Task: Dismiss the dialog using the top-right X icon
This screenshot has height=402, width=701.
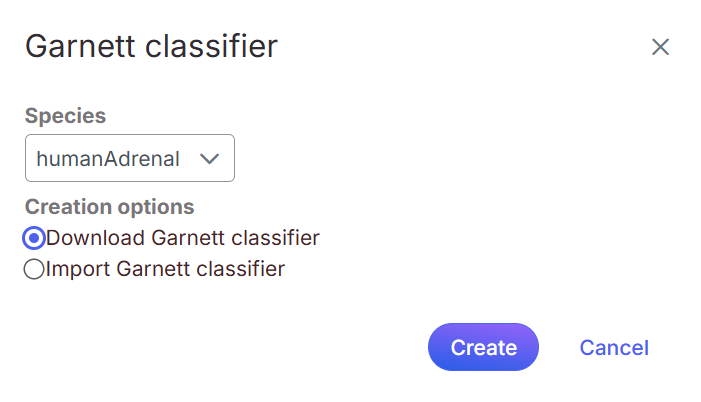Action: pos(660,47)
